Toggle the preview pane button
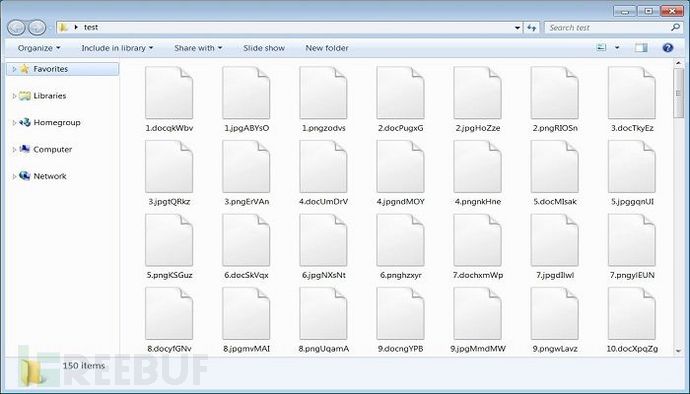 [x=641, y=48]
